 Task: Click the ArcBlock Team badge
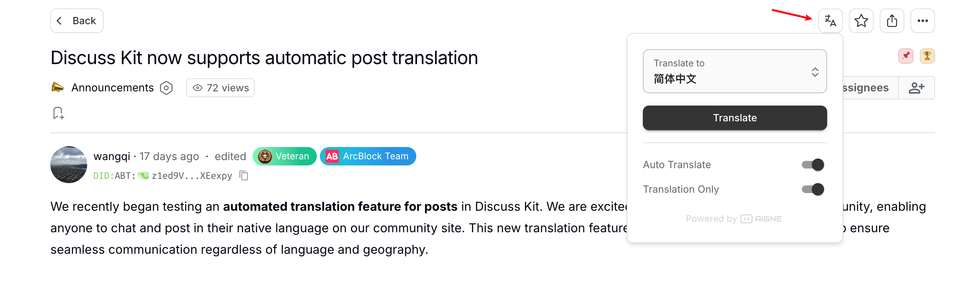(x=368, y=156)
